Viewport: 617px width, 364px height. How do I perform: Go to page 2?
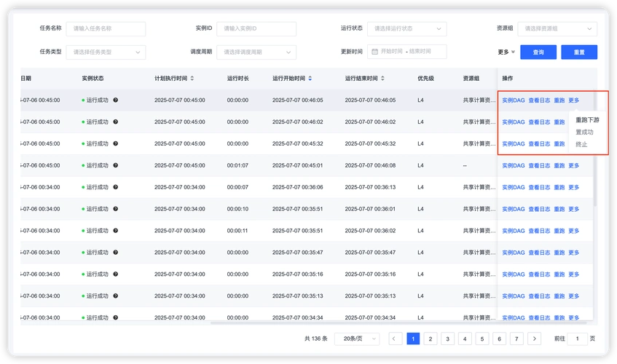[430, 339]
